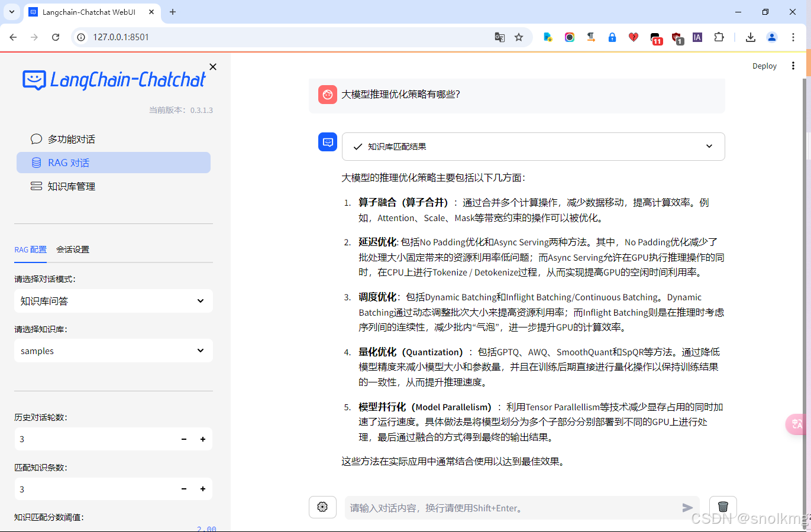This screenshot has width=811, height=532.
Task: Click the user avatar beside the question message
Action: point(327,94)
